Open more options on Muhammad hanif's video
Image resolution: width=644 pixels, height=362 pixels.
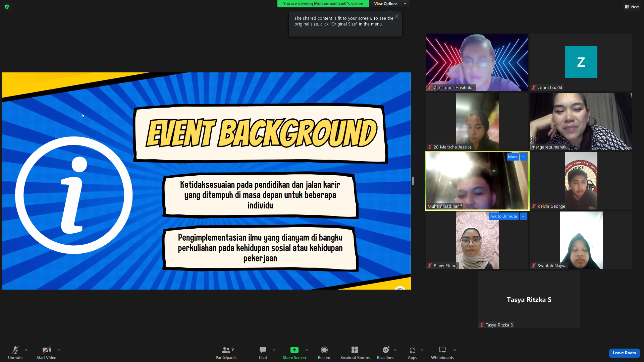coord(524,157)
